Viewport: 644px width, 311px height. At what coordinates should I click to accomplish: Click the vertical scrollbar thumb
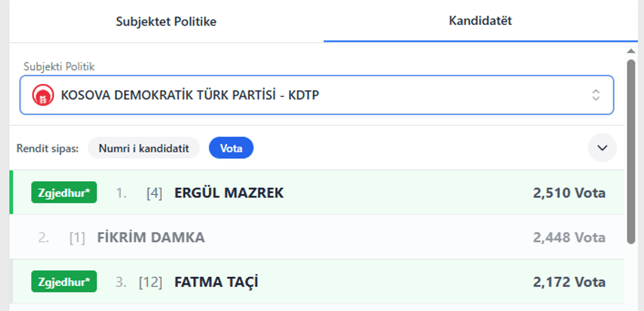pyautogui.click(x=632, y=151)
